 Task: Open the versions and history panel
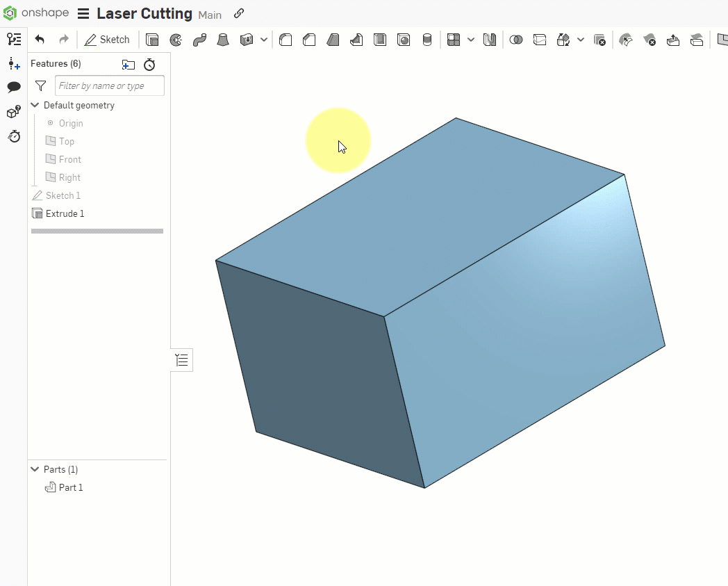(14, 137)
